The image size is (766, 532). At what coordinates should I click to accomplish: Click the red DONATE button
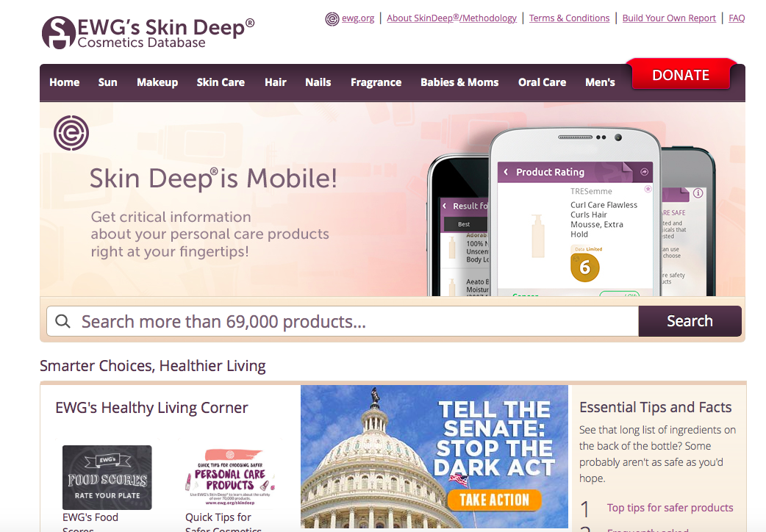tap(681, 74)
